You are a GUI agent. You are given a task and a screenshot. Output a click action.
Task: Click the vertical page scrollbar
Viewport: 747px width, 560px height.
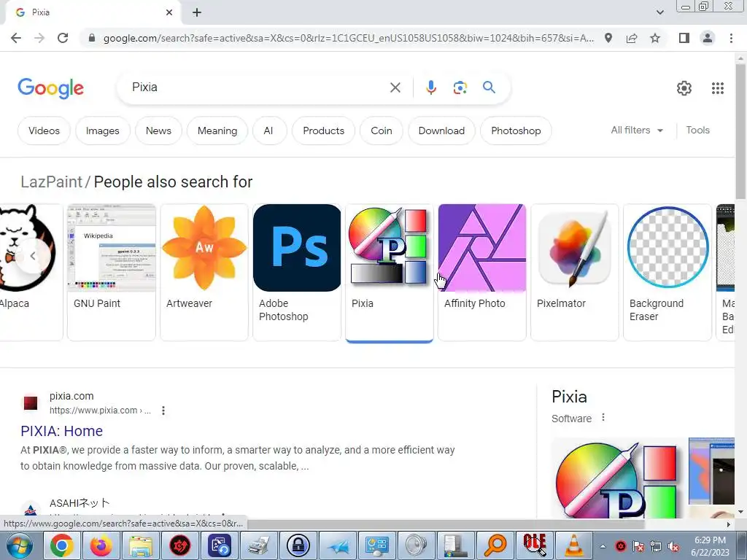point(740,132)
